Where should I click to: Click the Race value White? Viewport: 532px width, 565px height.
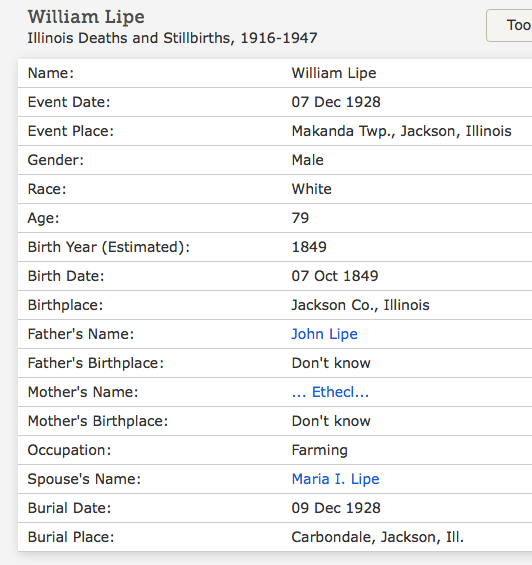coord(311,189)
